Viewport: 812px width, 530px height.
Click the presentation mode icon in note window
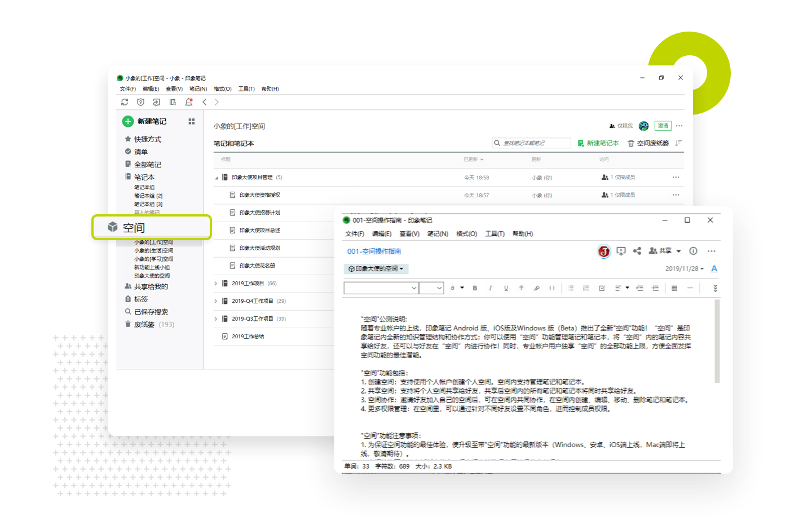click(621, 251)
